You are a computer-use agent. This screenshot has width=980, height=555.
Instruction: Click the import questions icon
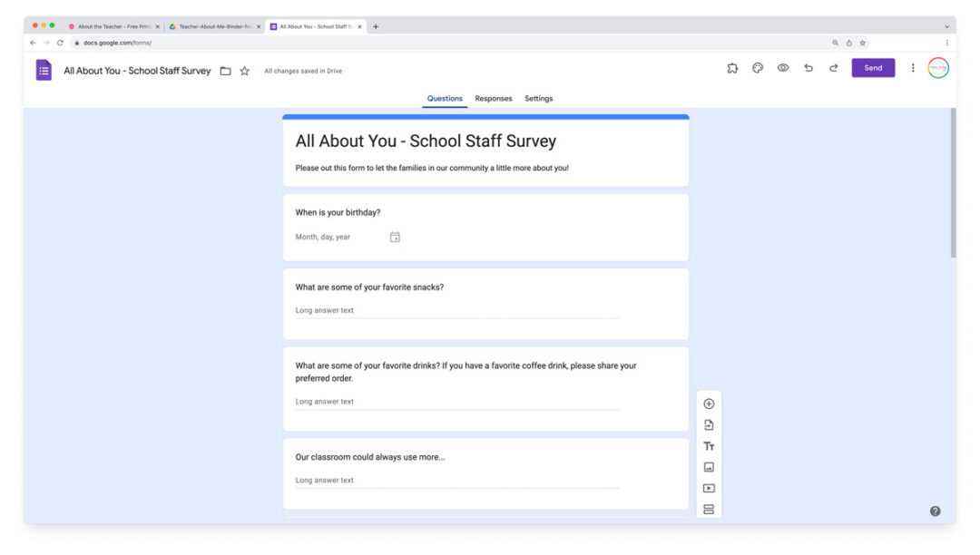click(709, 425)
